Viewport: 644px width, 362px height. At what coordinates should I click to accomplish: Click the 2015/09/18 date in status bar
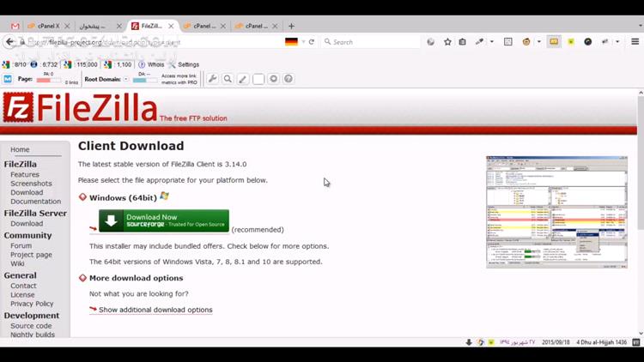(556, 342)
